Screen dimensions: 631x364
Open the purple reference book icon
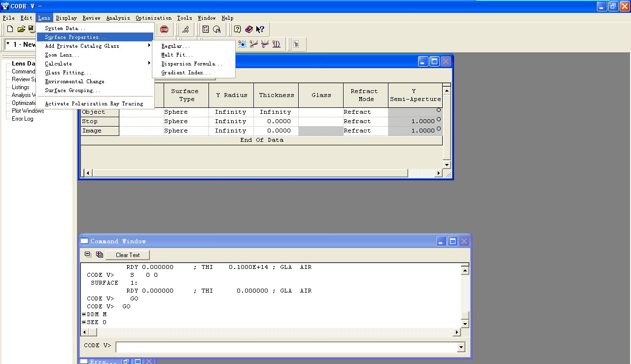(249, 30)
